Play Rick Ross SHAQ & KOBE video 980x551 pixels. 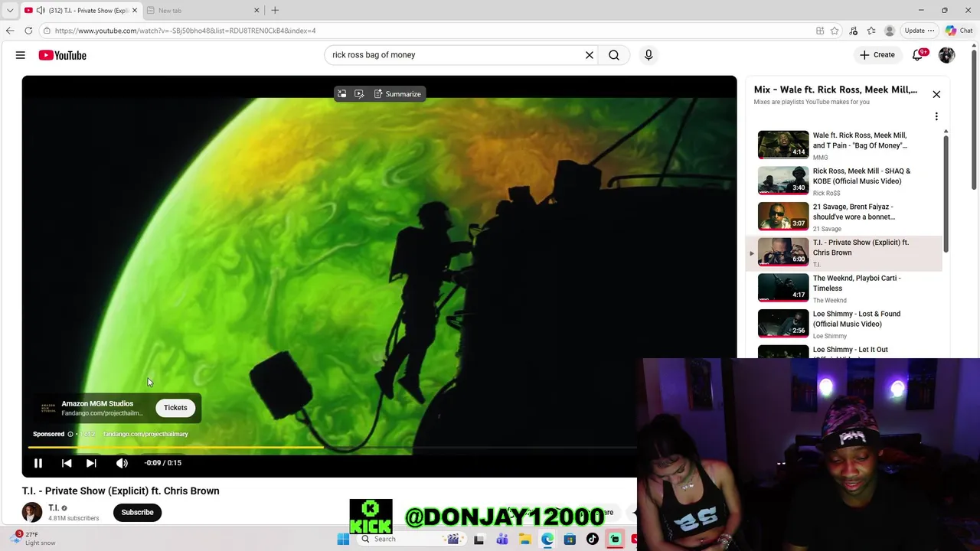click(x=846, y=181)
